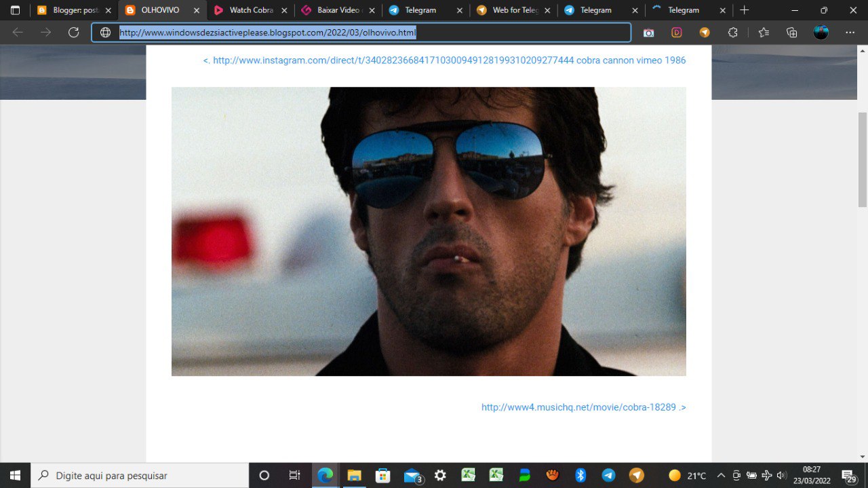Open Bluetooth app on taskbar
Screen dimensions: 868x488
(x=580, y=475)
